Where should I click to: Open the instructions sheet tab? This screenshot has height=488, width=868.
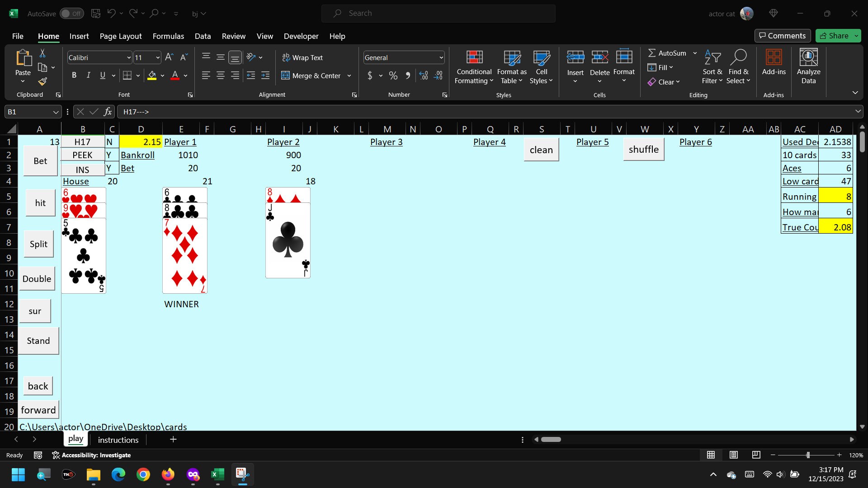118,439
